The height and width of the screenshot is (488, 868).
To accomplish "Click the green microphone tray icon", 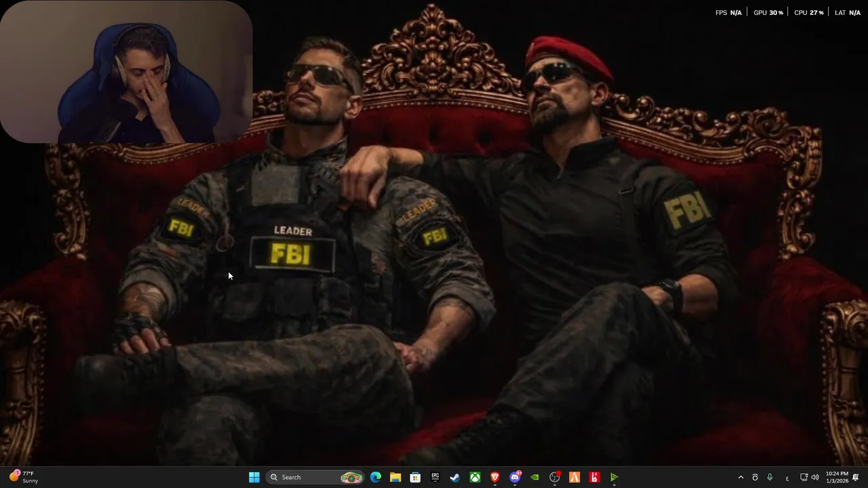I will [x=770, y=477].
